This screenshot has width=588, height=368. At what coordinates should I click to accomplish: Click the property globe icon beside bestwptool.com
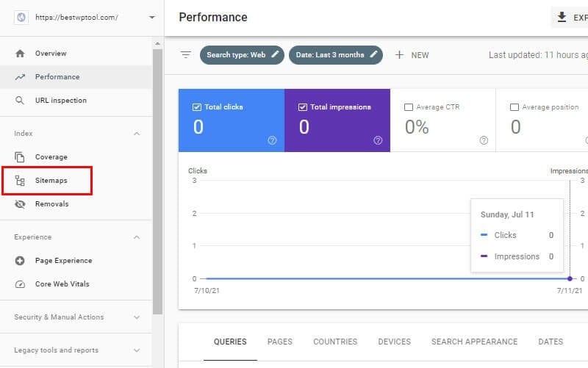tap(21, 17)
